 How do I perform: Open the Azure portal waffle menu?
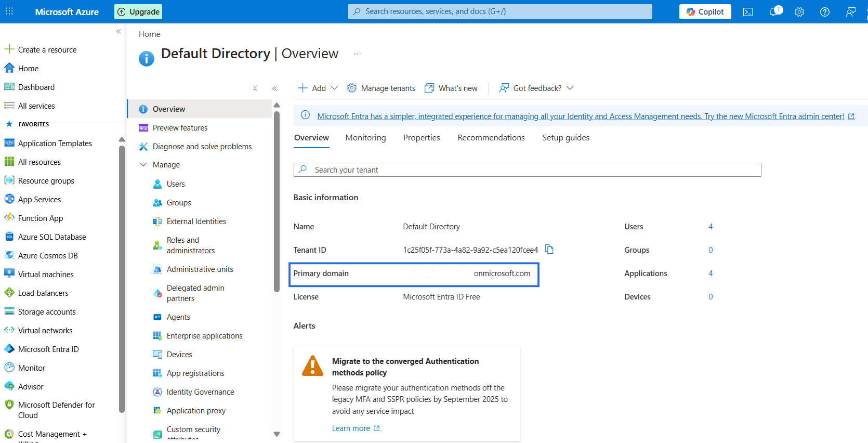coord(9,11)
